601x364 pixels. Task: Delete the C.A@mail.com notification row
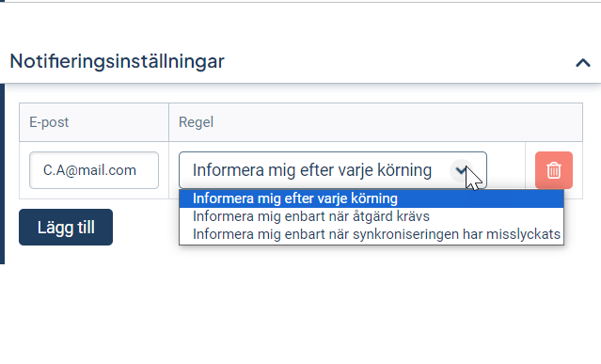(x=554, y=170)
